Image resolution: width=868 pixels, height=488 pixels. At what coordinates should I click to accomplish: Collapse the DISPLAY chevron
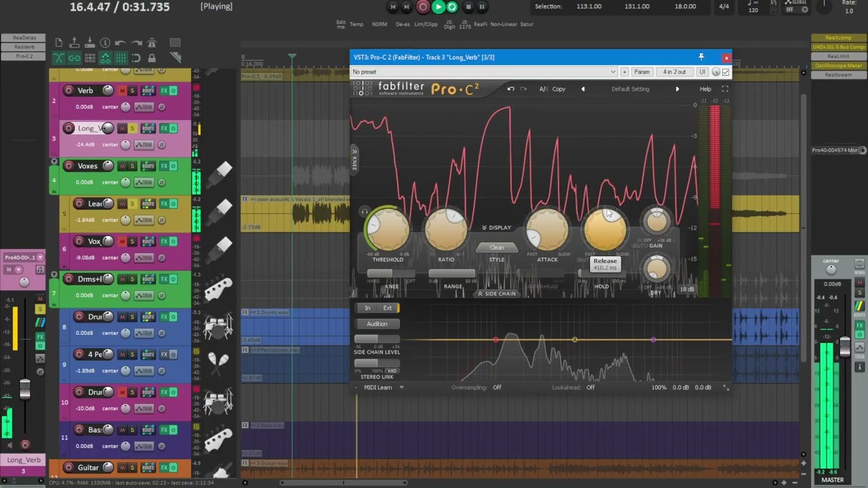pos(496,228)
